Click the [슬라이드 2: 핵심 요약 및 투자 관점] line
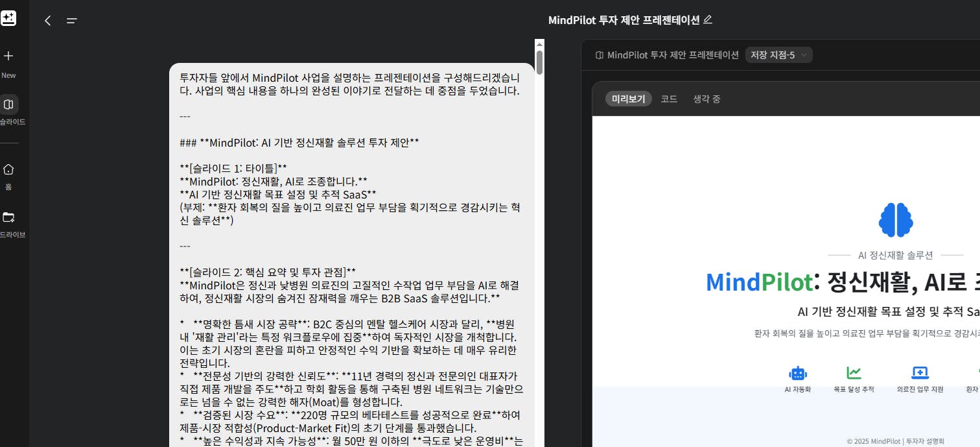 [x=268, y=272]
